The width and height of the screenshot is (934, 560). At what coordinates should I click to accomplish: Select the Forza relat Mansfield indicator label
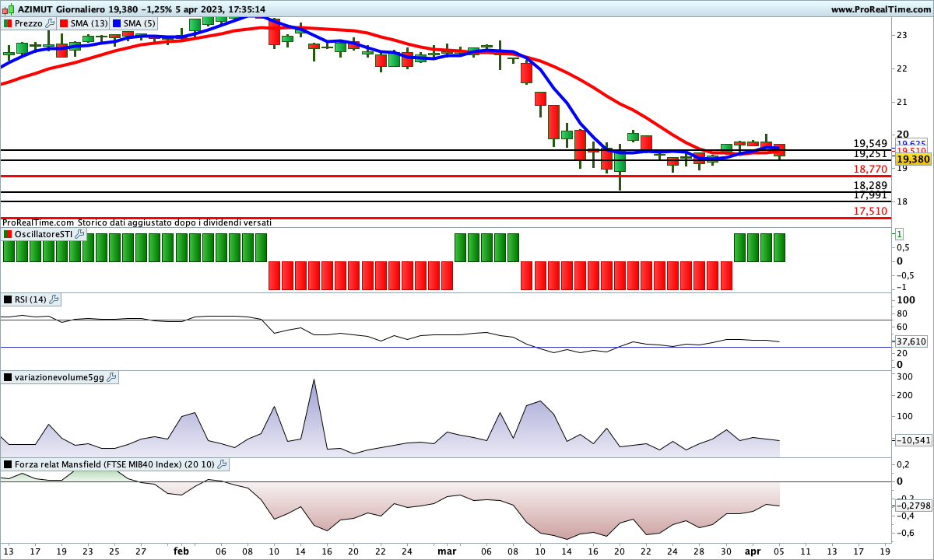coord(114,464)
